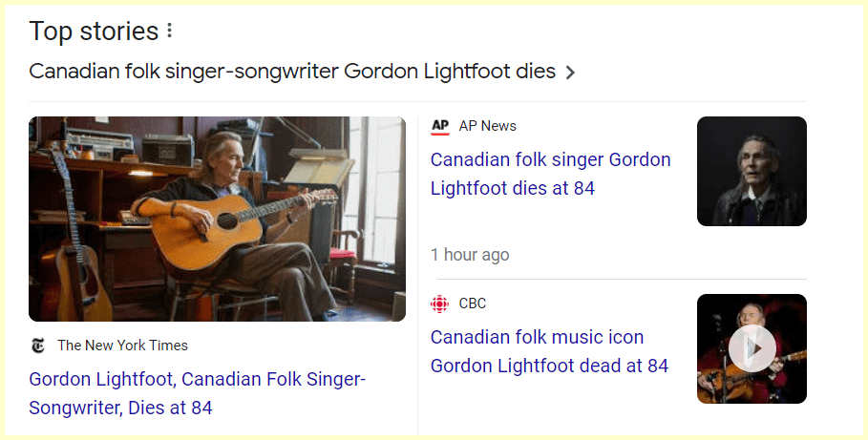Click the 'AP News' source label
The width and height of the screenshot is (868, 440).
pos(487,126)
